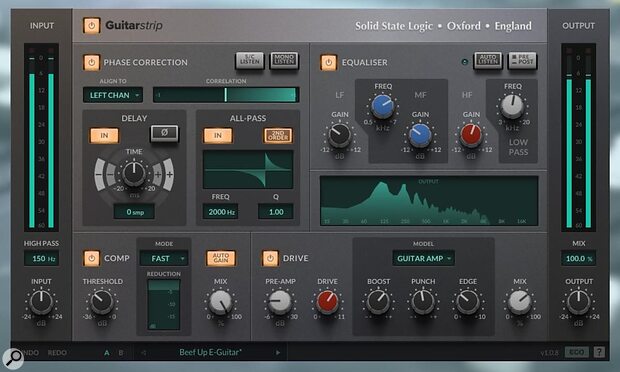The height and width of the screenshot is (372, 620).
Task: Open the Beef Up E-Guitar preset menu
Action: tap(210, 352)
